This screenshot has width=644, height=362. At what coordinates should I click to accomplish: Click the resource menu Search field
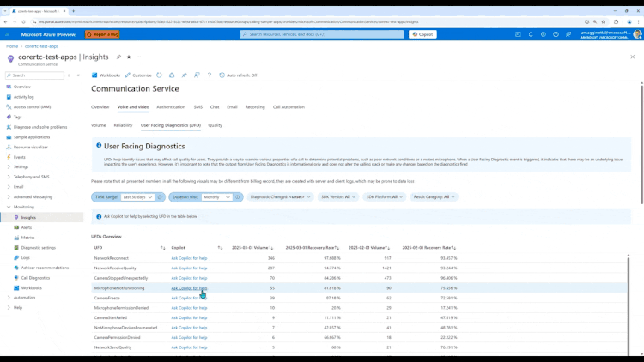click(35, 75)
